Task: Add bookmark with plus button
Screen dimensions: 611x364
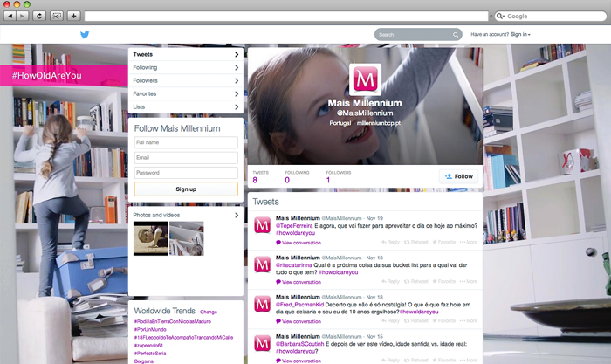Action: point(73,16)
